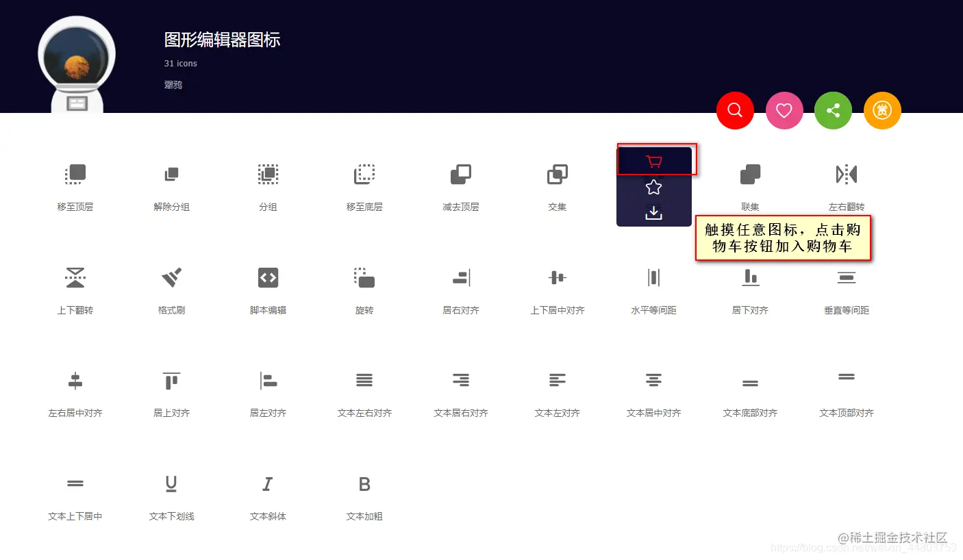
Task: Click the 水平等间距 horizontal spacing icon
Action: (x=653, y=277)
